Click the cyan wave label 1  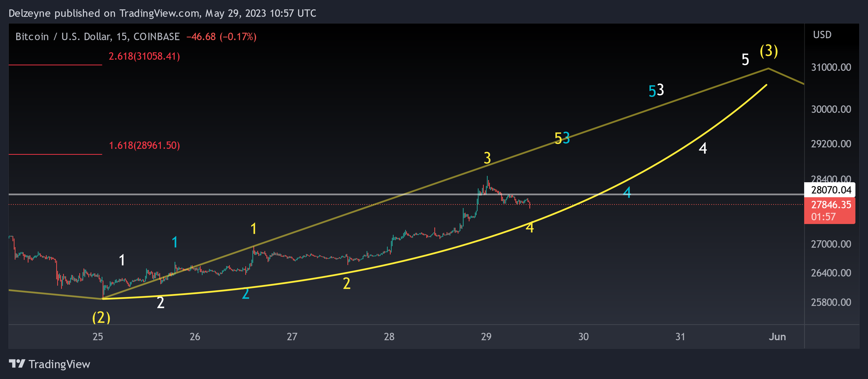pos(175,242)
